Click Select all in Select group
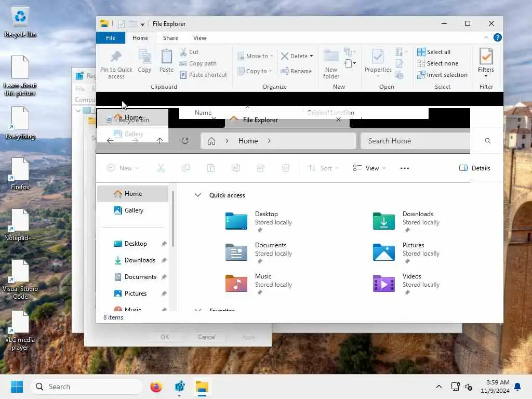Viewport: 532px width, 399px height. 434,52
